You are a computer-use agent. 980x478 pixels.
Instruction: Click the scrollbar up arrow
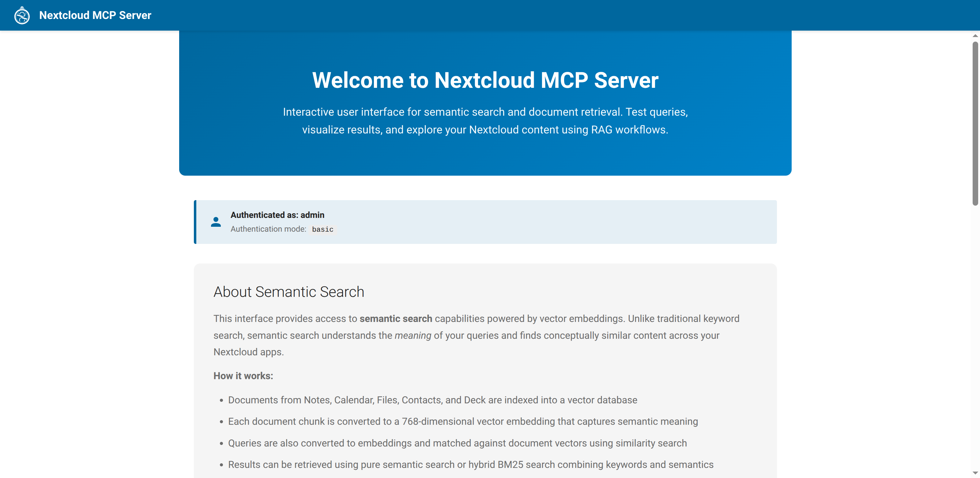point(975,36)
